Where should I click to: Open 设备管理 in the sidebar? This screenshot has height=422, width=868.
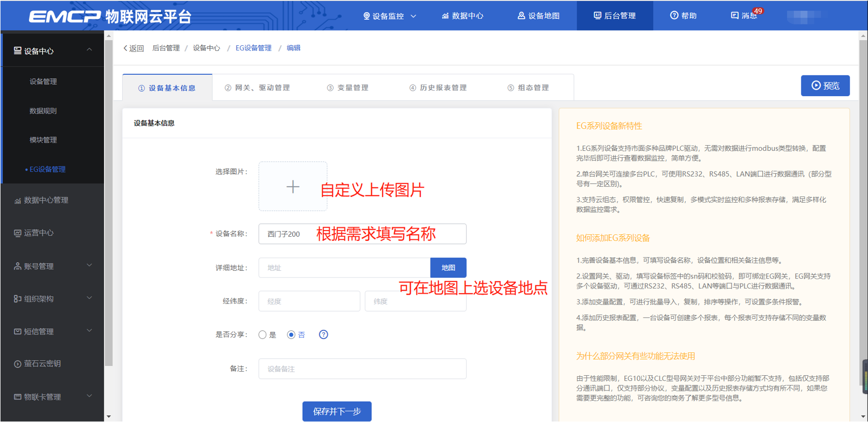pyautogui.click(x=43, y=81)
